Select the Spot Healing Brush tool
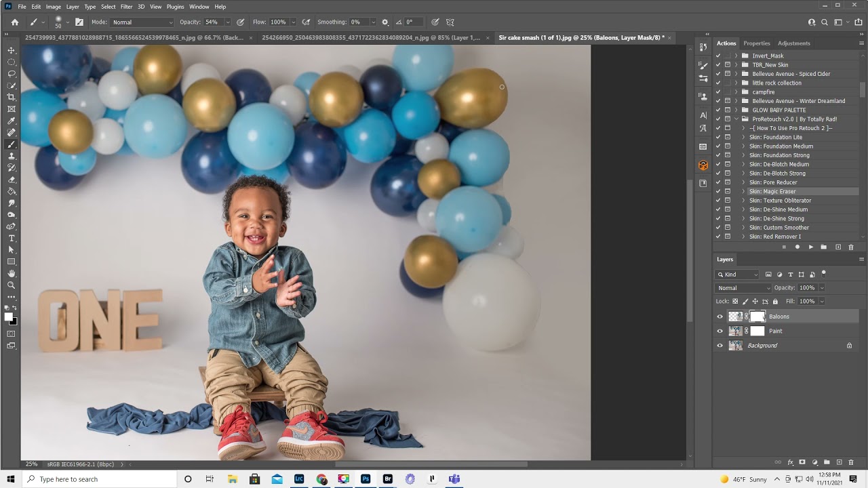 [12, 133]
